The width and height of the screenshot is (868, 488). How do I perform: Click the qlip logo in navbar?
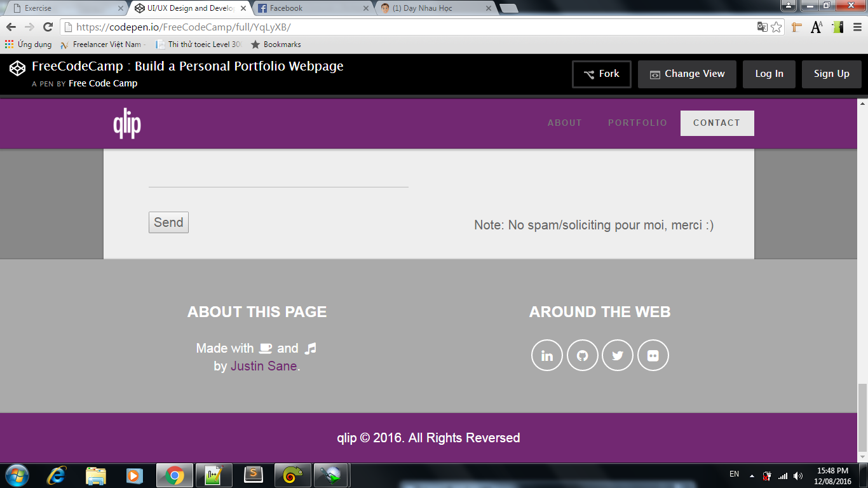[127, 123]
